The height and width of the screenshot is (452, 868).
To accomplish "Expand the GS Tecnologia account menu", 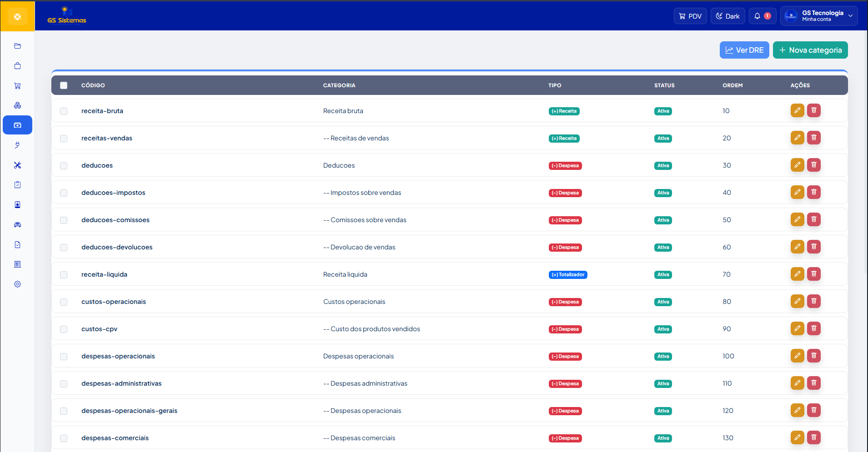I will (819, 16).
